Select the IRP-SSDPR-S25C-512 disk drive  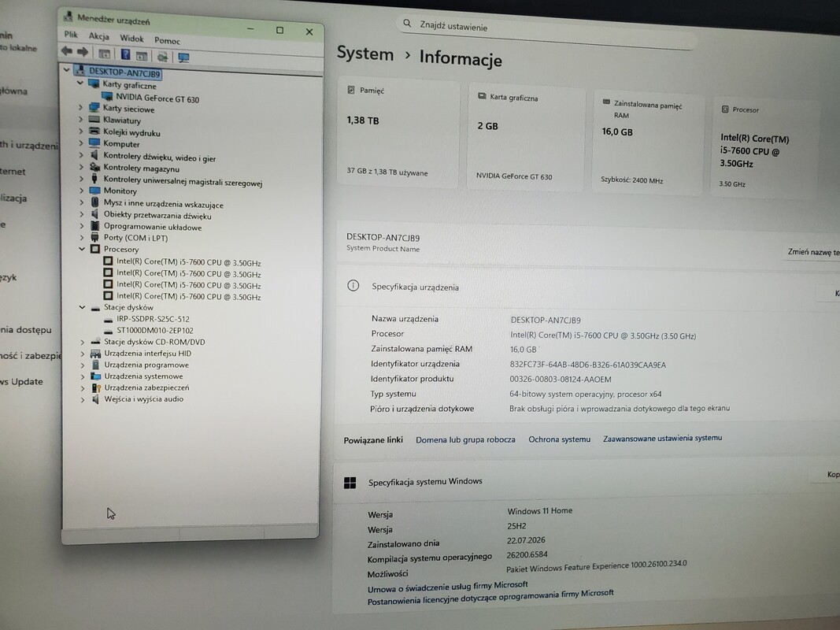coord(153,319)
